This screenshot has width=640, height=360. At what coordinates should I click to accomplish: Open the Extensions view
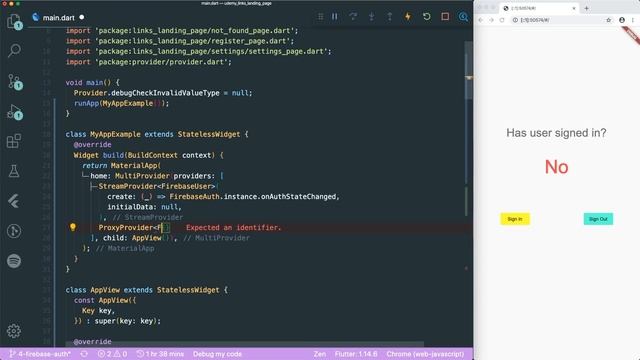click(14, 141)
